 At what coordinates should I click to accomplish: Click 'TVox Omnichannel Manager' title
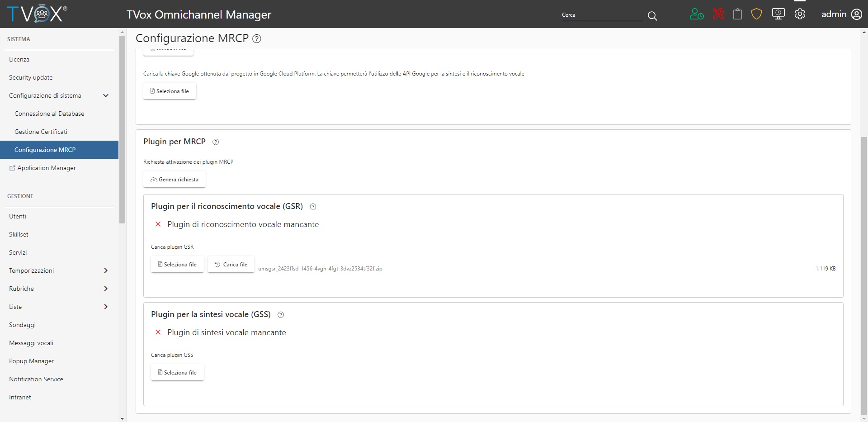[x=199, y=15]
